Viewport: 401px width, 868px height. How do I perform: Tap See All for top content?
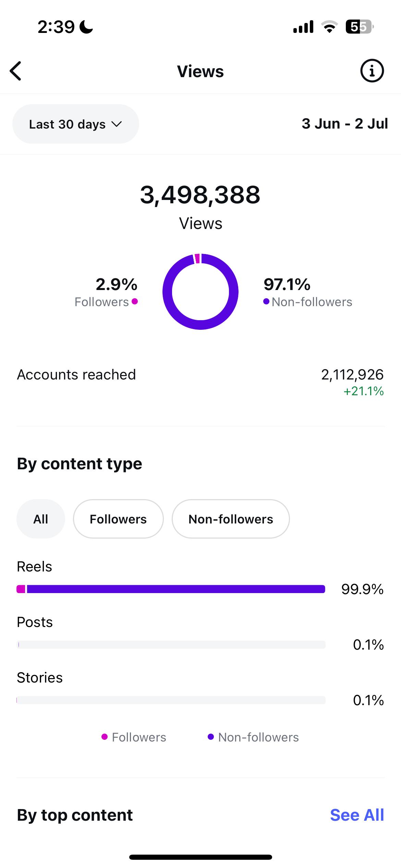coord(357,815)
